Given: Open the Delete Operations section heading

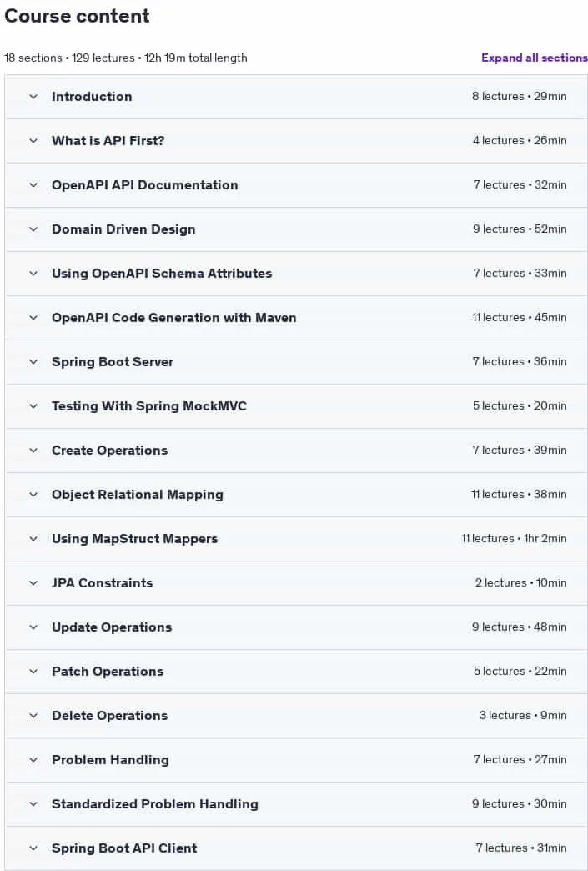Looking at the screenshot, I should pos(109,716).
